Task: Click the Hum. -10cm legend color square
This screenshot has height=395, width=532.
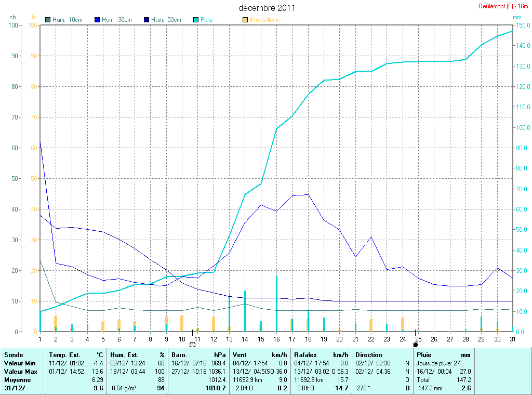Action: [x=48, y=20]
